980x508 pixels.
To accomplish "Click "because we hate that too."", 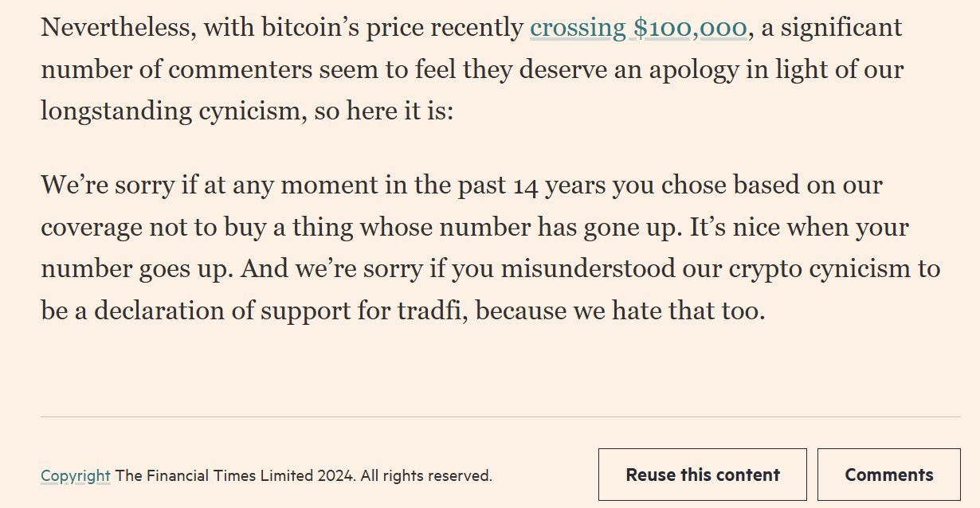I will click(621, 311).
